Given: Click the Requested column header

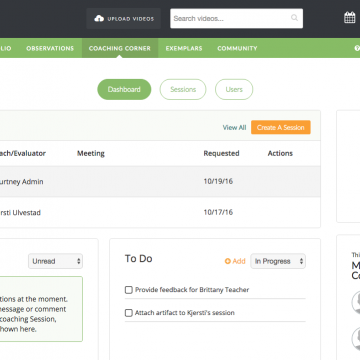Looking at the screenshot, I should (221, 153).
